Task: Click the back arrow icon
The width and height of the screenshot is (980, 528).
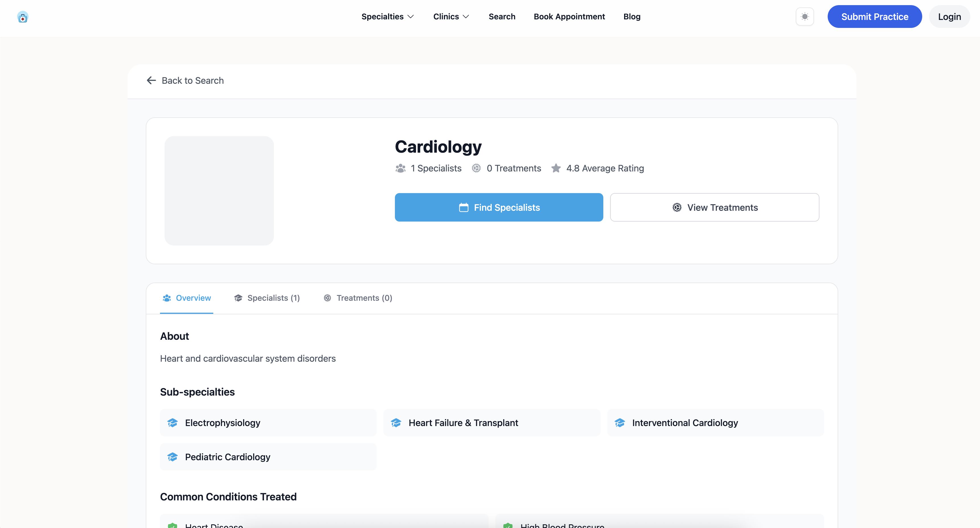Action: (151, 80)
